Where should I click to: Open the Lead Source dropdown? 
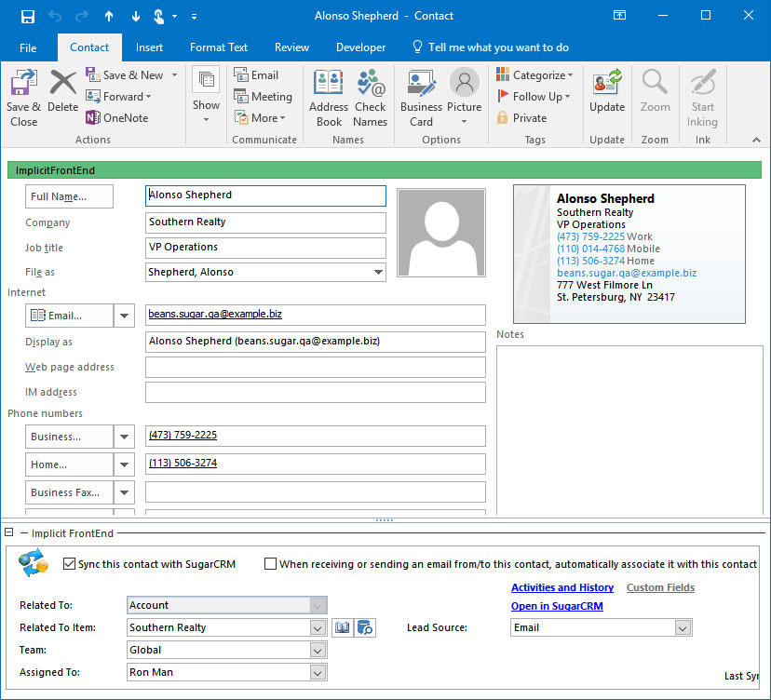click(x=683, y=628)
